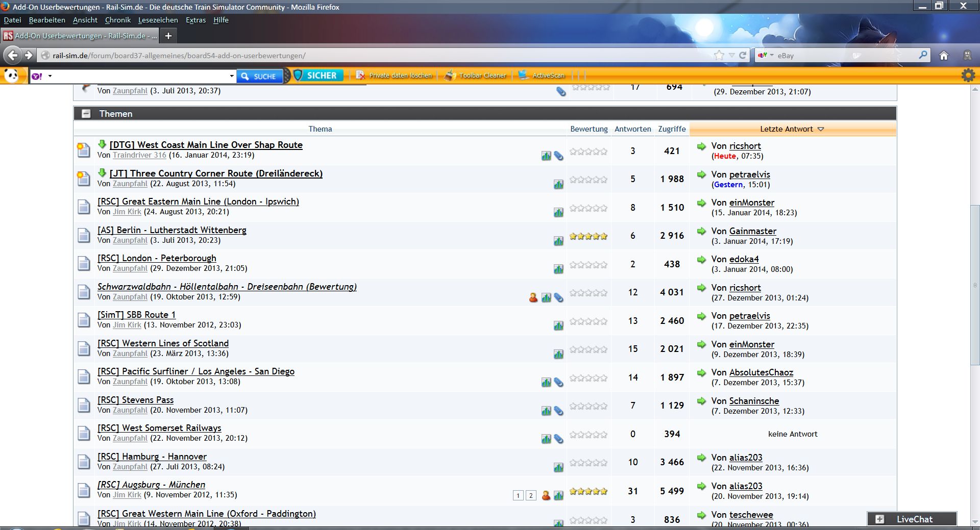Collapse the Themen section with minus toggle
This screenshot has height=530, width=980.
86,114
